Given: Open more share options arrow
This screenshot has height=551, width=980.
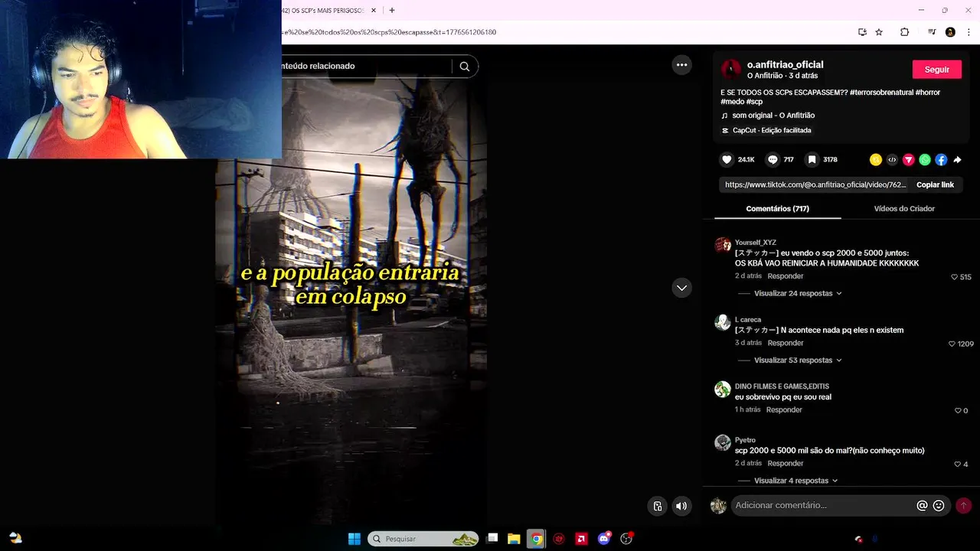Looking at the screenshot, I should tap(957, 160).
